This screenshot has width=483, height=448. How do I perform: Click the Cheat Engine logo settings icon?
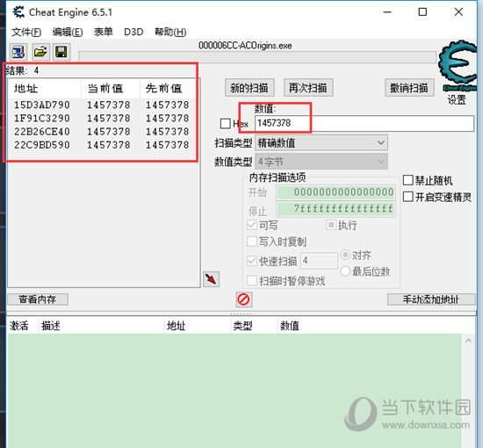click(458, 66)
